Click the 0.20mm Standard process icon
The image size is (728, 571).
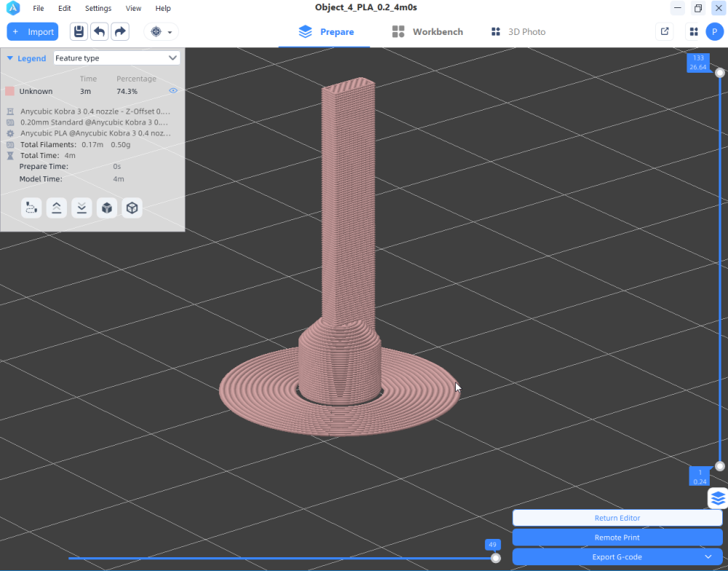click(x=10, y=122)
